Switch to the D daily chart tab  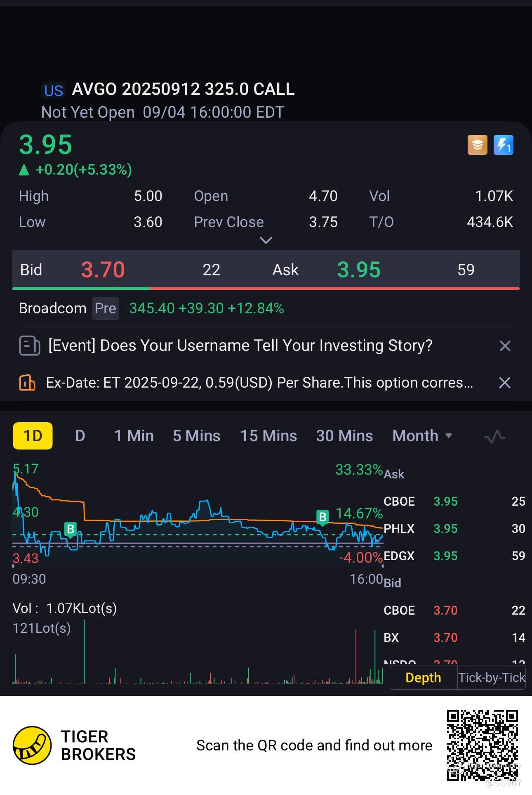(x=80, y=436)
